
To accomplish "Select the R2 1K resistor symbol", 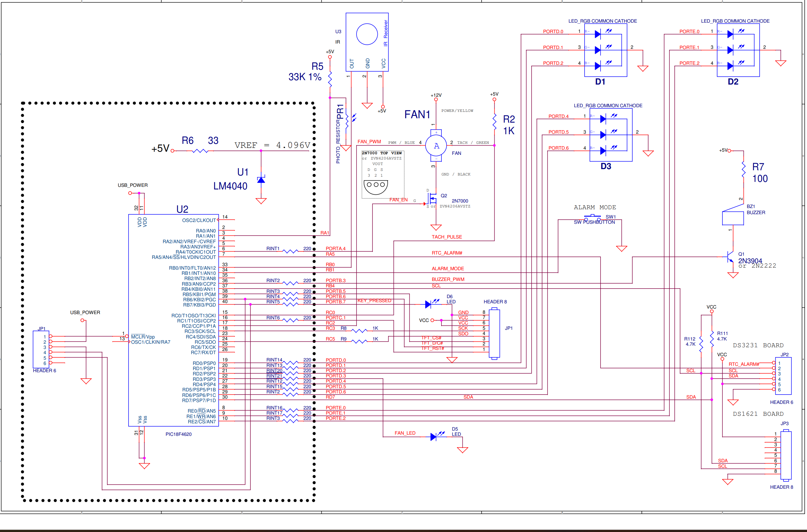I will (x=494, y=122).
